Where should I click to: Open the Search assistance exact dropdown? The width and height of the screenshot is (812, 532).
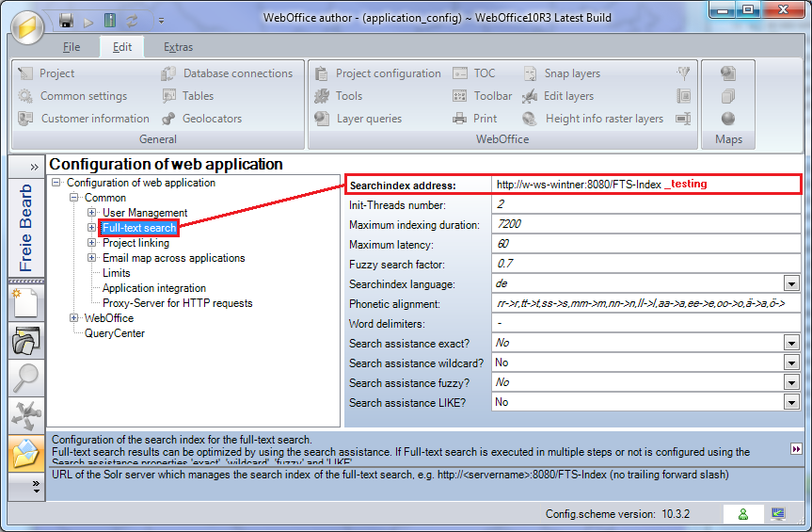791,343
